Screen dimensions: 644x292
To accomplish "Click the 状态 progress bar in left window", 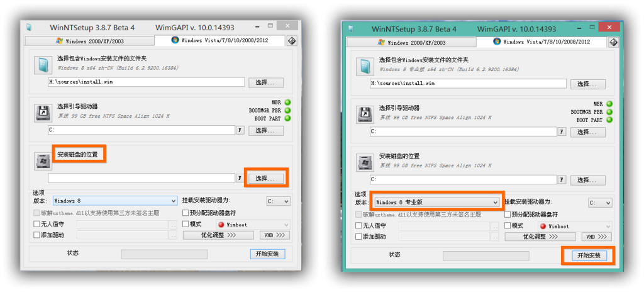I will [164, 254].
